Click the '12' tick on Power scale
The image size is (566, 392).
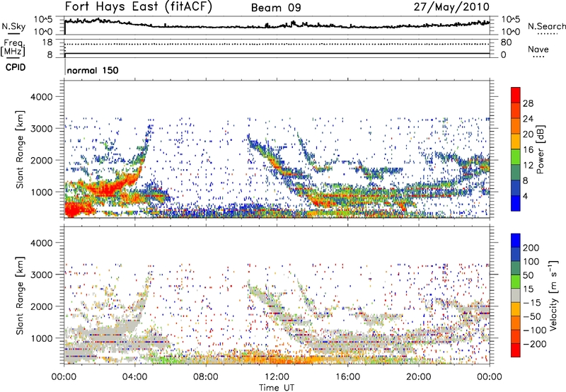pos(528,166)
